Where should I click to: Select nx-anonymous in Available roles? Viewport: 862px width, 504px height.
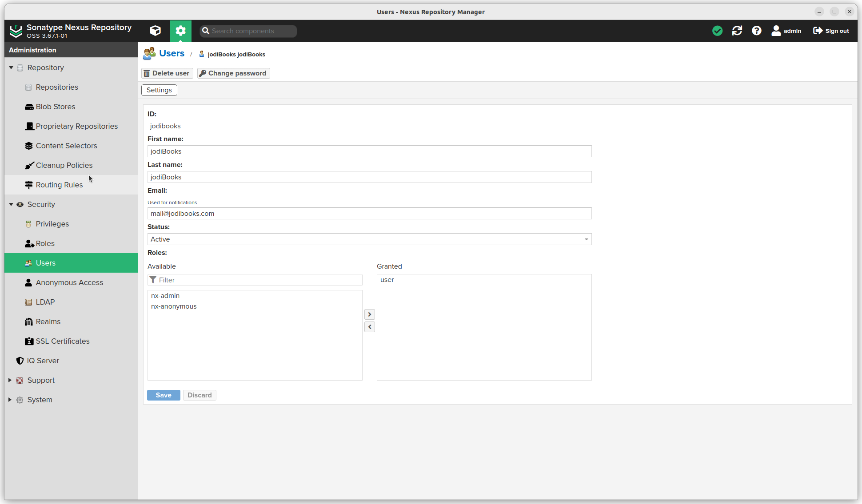click(255, 306)
